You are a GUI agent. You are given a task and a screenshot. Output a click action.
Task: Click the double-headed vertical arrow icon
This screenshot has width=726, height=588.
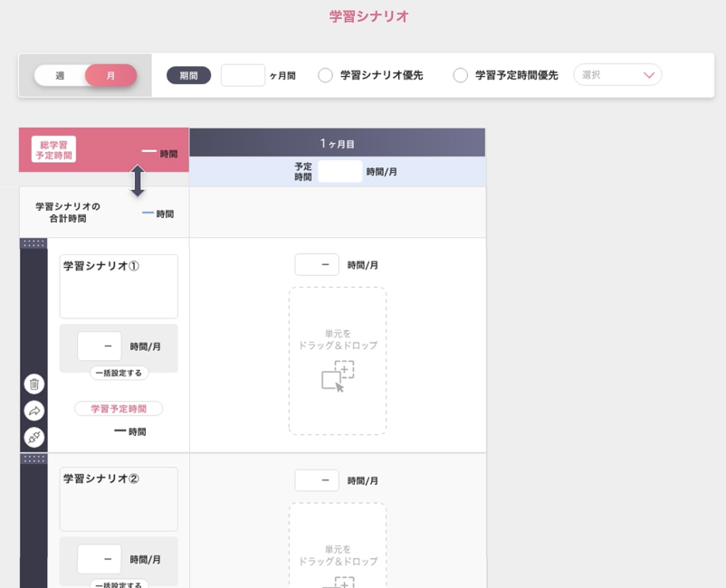coord(138,181)
